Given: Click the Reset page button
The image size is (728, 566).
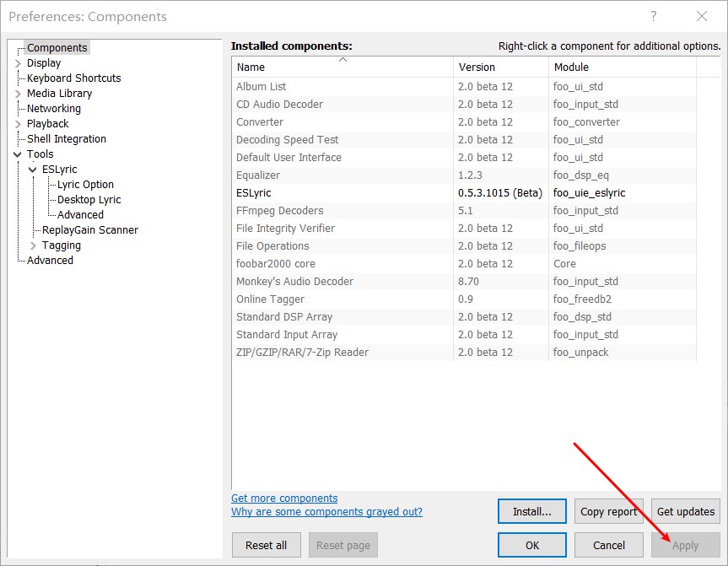Looking at the screenshot, I should pyautogui.click(x=343, y=545).
